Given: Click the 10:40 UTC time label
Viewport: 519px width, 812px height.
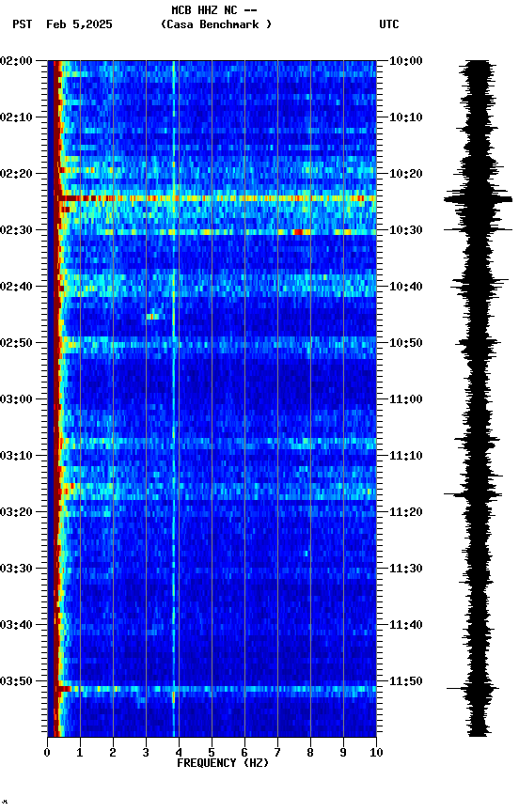Looking at the screenshot, I should 406,287.
